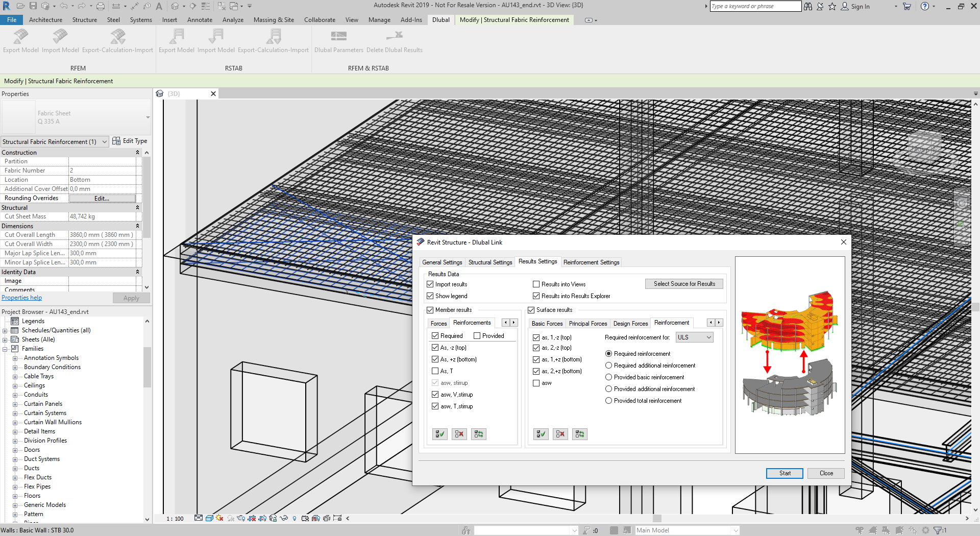Screen dimensions: 980x536
Task: Click the Print icon in quick access toolbar
Action: (x=101, y=6)
